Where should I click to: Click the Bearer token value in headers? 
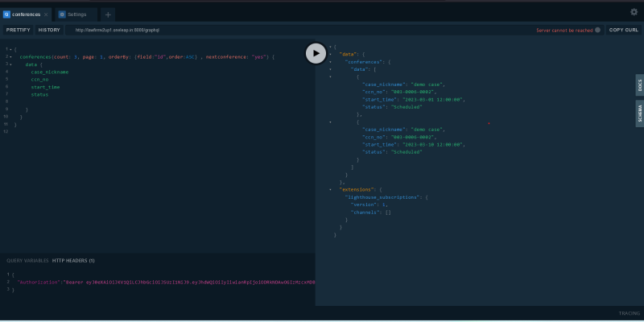click(x=188, y=283)
